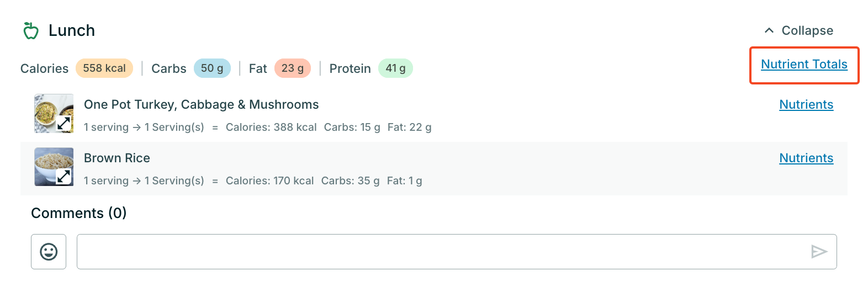Click the 41 g protein badge

click(395, 68)
